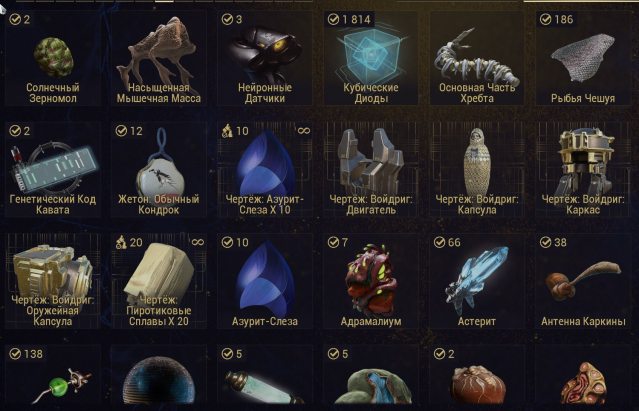
Task: Open Генетический Код Кавата item
Action: tap(53, 170)
